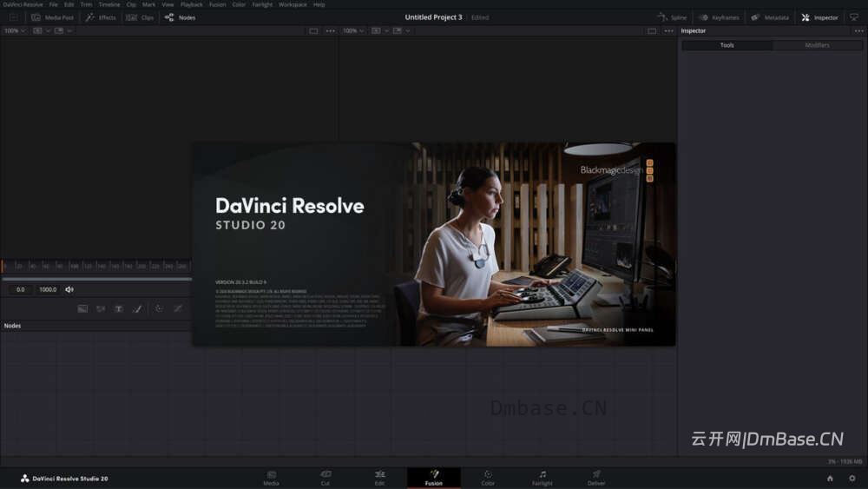Open the Workspace menu
Image resolution: width=868 pixels, height=489 pixels.
293,3
